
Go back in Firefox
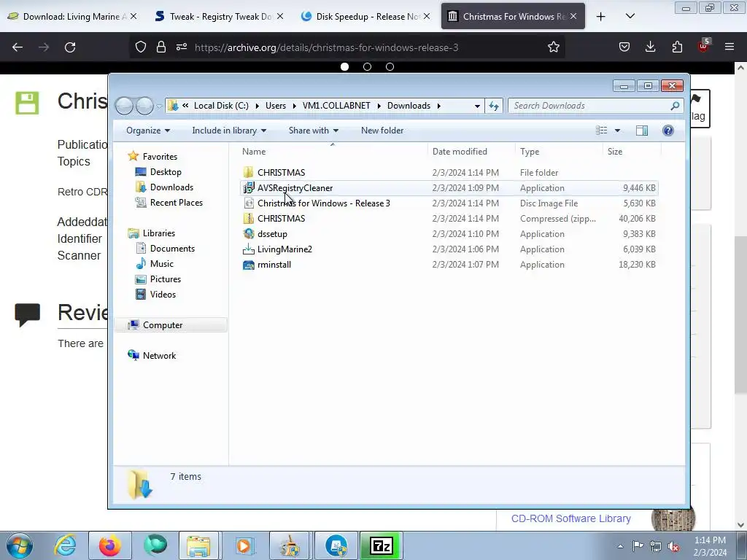(x=18, y=47)
